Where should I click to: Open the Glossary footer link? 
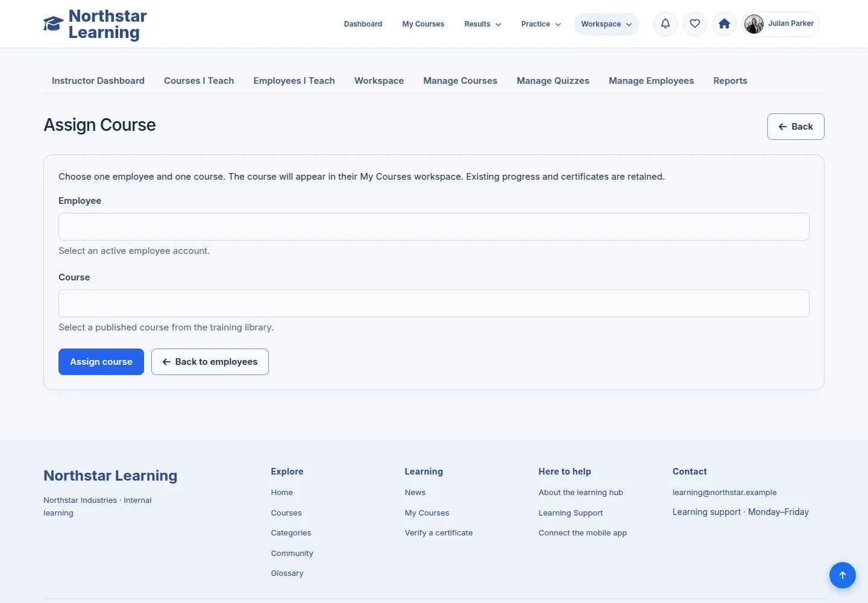click(287, 573)
